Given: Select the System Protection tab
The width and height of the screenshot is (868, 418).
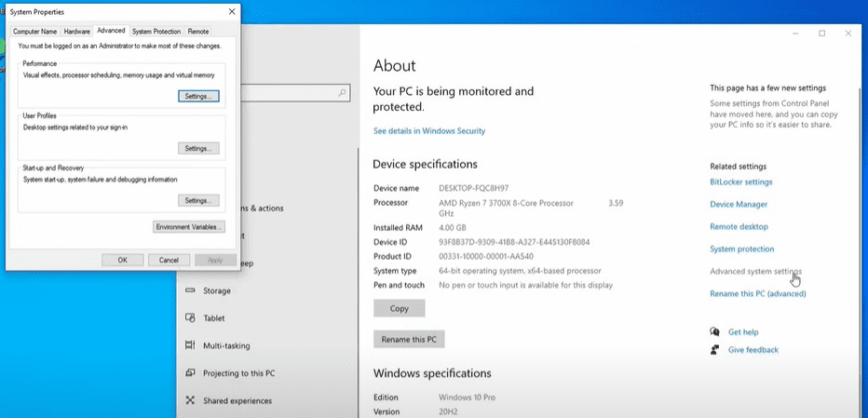Looking at the screenshot, I should coord(156,32).
